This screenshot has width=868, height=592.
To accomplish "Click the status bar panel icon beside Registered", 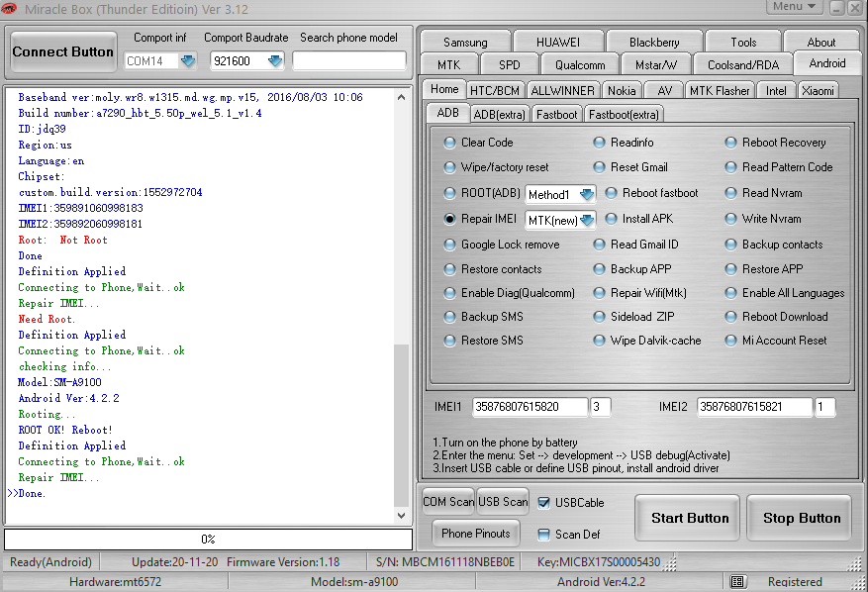I will tap(736, 581).
